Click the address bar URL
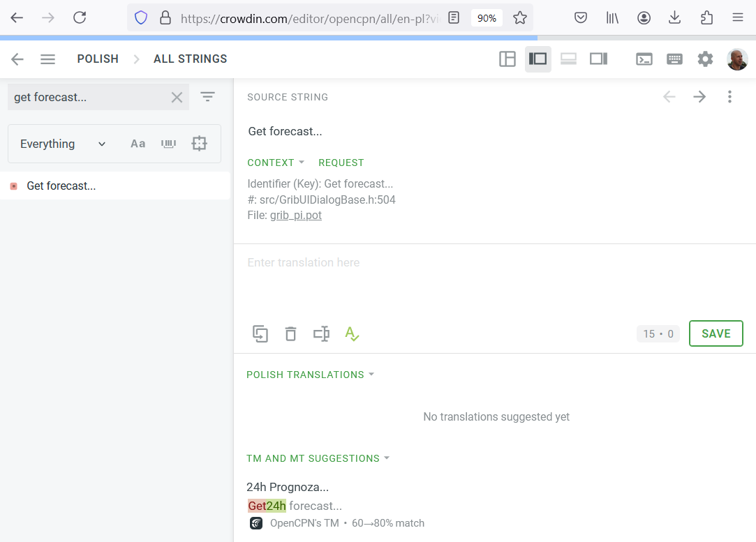Image resolution: width=756 pixels, height=542 pixels. point(309,18)
